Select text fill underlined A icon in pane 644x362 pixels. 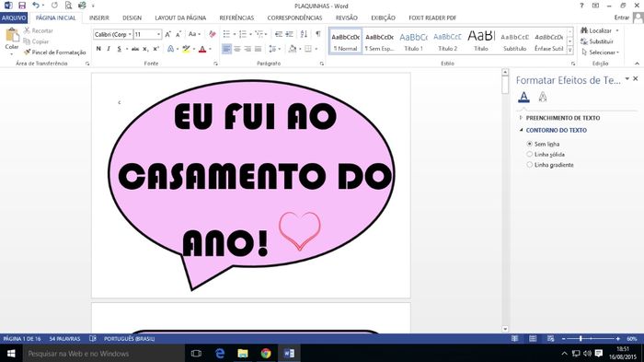pos(523,97)
